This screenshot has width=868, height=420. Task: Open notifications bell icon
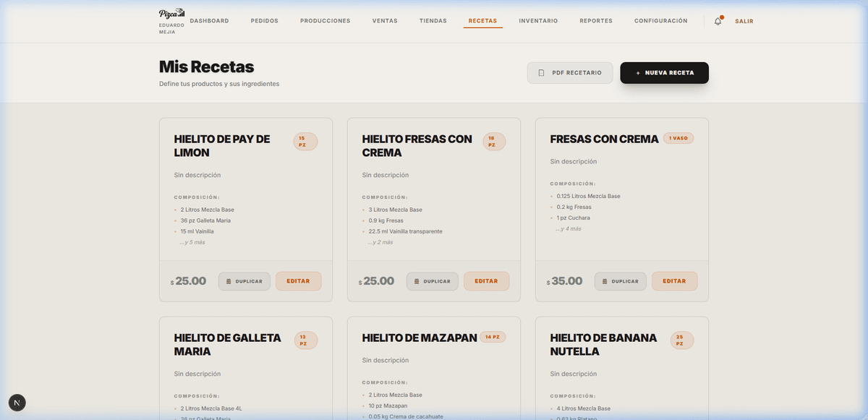[718, 21]
